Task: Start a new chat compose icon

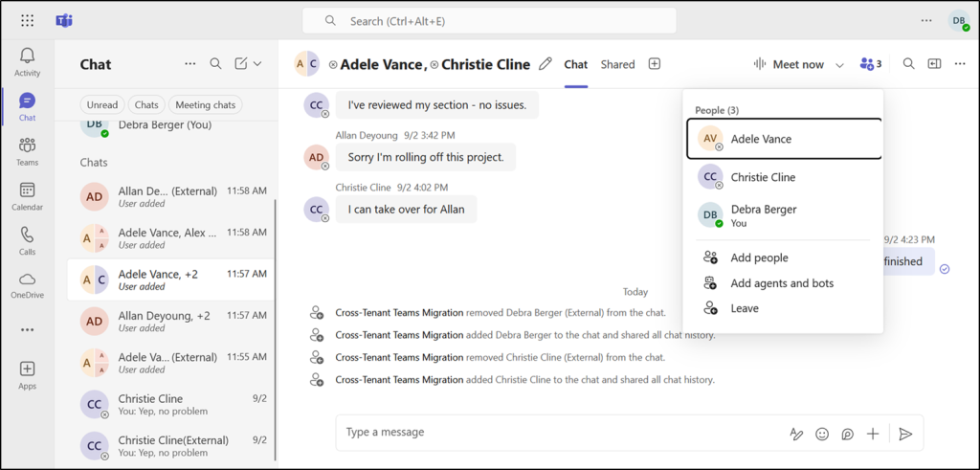Action: coord(241,64)
